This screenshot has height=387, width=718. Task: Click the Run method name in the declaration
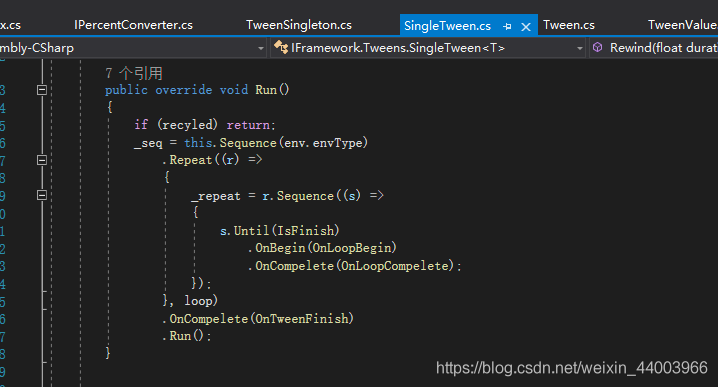(x=266, y=90)
